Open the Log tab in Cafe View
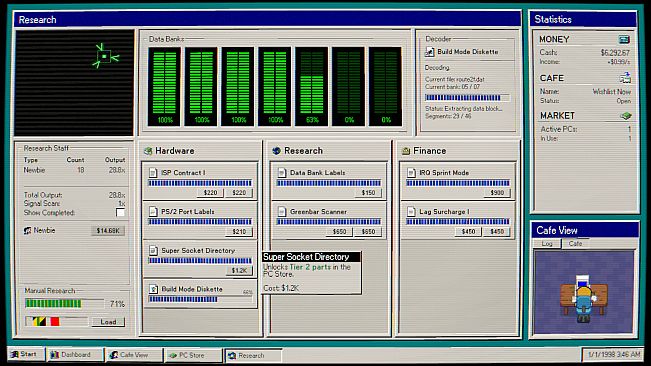This screenshot has width=651, height=366. (x=547, y=244)
